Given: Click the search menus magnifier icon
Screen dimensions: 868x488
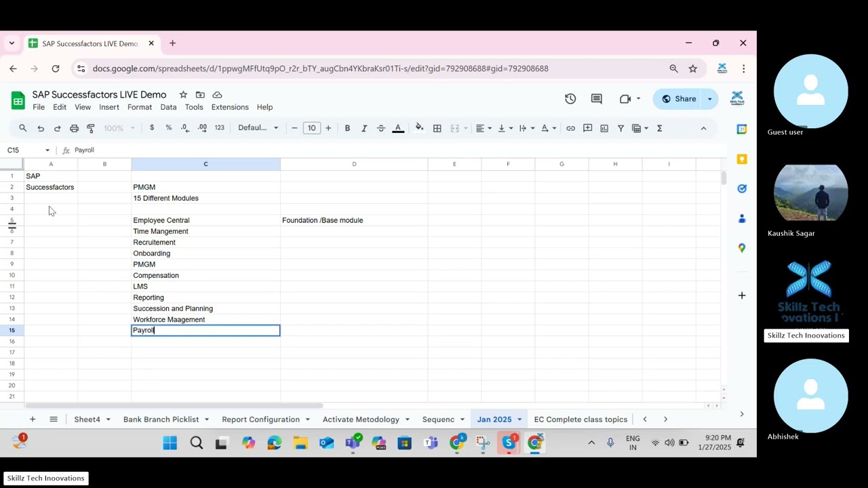Looking at the screenshot, I should (x=23, y=128).
